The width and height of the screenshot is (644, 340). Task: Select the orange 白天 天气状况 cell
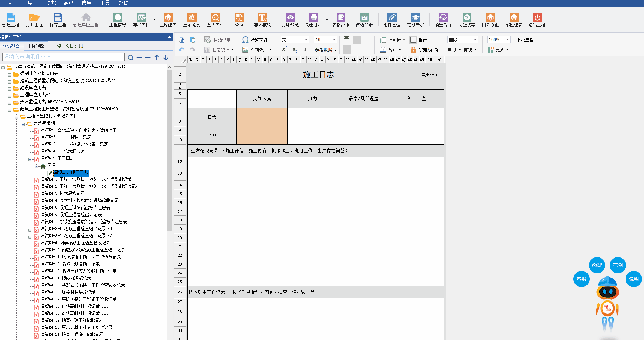pos(262,117)
